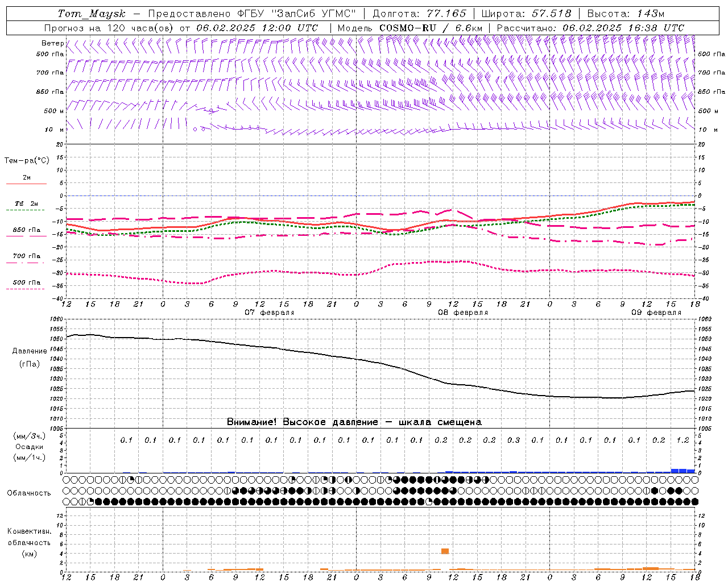Viewport: 728px width, 582px height.
Task: Select the elevation label Высота: 143м
Action: click(x=626, y=14)
